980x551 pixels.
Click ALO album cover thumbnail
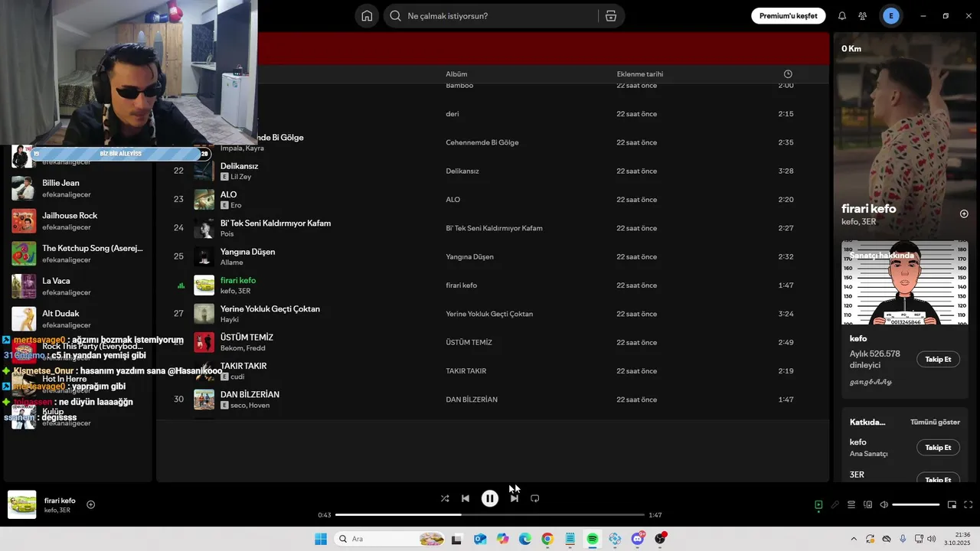tap(204, 200)
